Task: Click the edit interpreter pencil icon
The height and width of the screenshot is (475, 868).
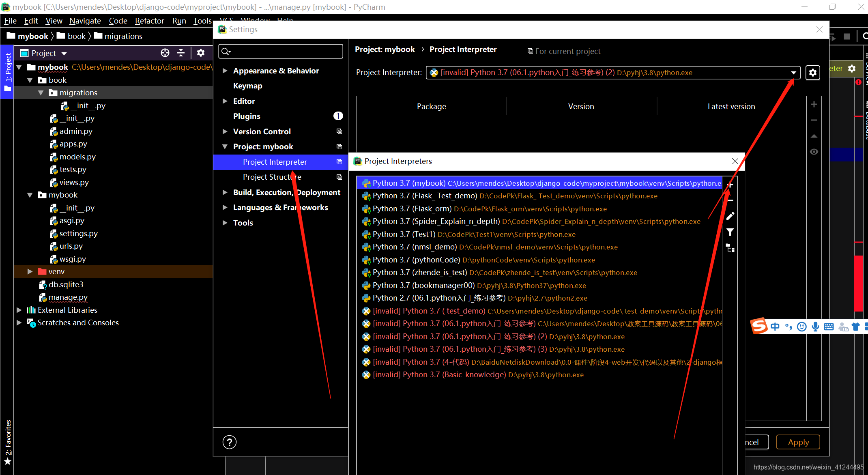Action: pyautogui.click(x=730, y=216)
